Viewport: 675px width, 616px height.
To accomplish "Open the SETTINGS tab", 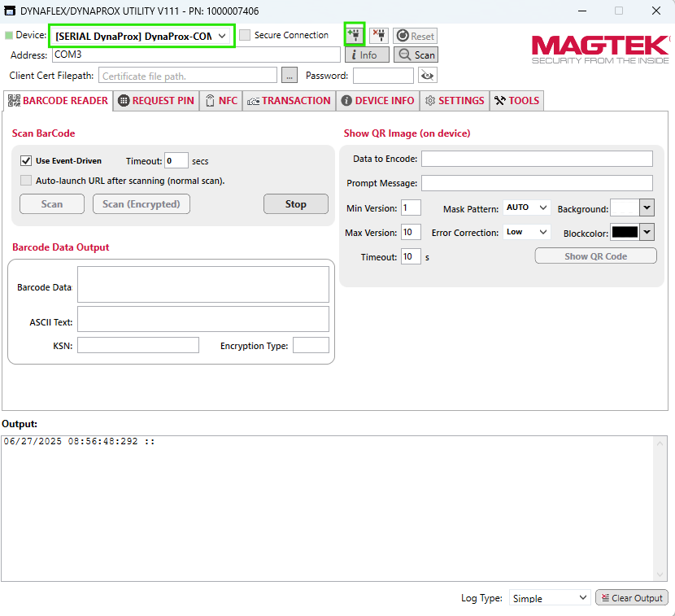I will point(455,101).
